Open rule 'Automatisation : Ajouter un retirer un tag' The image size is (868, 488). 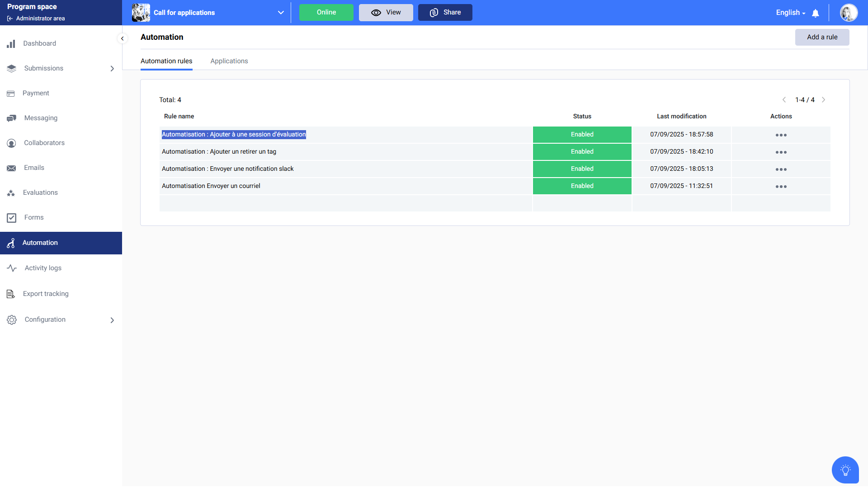219,152
